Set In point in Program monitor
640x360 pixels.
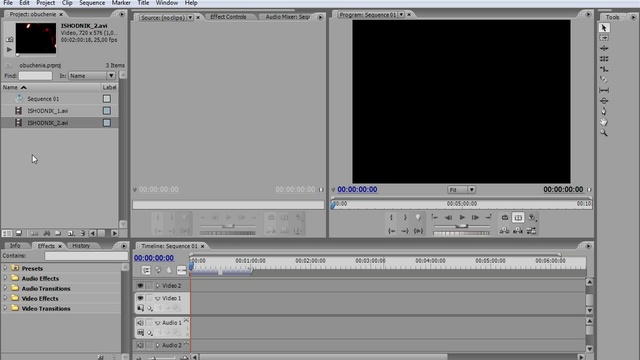click(x=391, y=218)
